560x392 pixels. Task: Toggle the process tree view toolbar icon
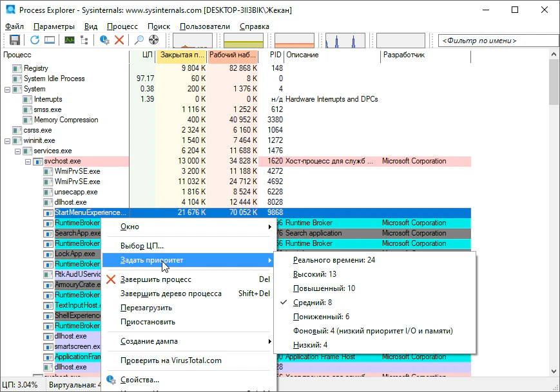(84, 40)
